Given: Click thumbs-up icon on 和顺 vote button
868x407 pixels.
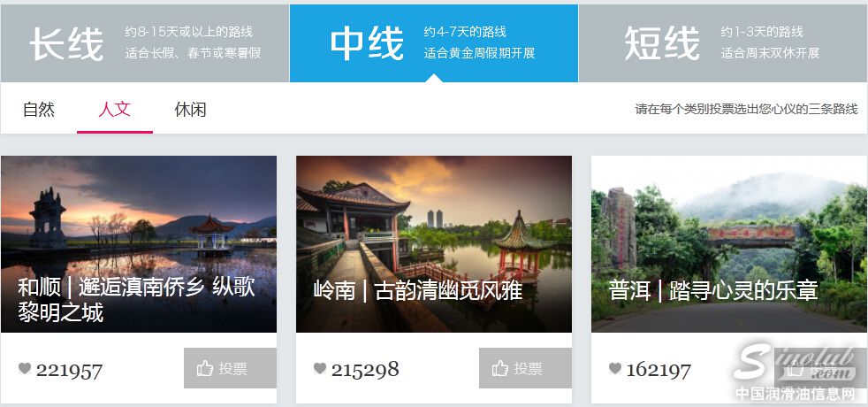Looking at the screenshot, I should click(x=205, y=368).
